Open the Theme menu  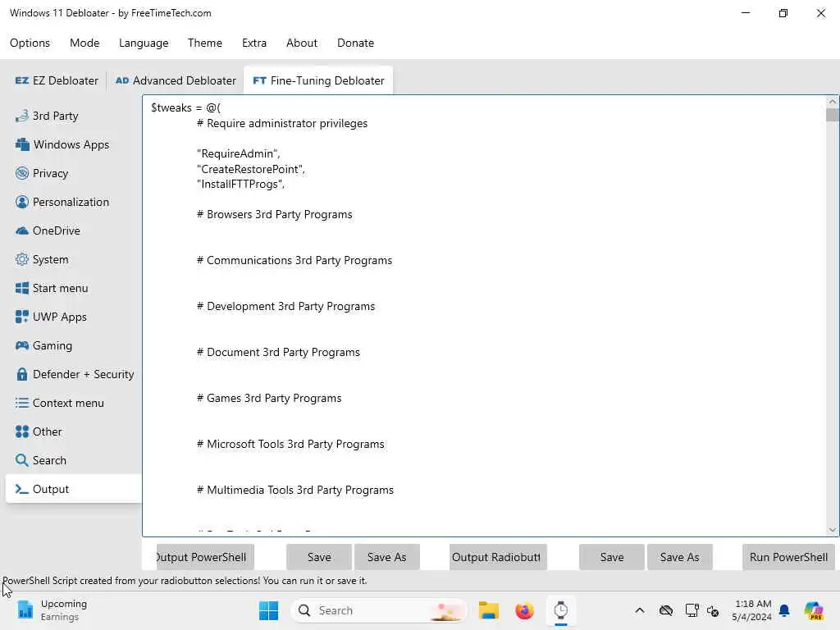tap(204, 43)
